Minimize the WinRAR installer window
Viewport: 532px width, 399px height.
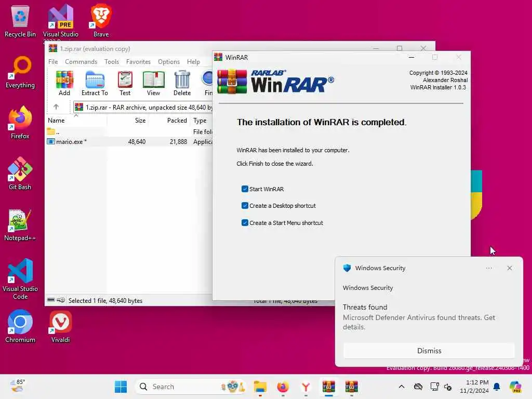(x=411, y=57)
